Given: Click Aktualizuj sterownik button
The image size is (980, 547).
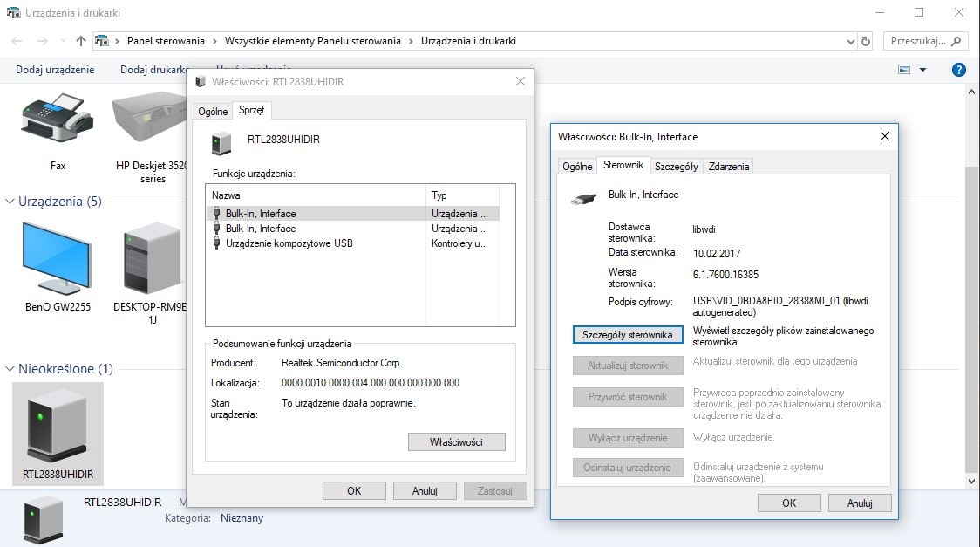Looking at the screenshot, I should pyautogui.click(x=628, y=366).
